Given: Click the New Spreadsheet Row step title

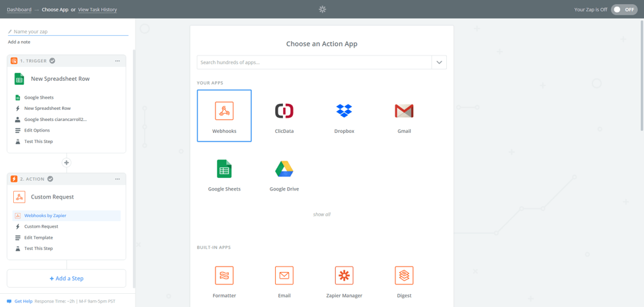Looking at the screenshot, I should 60,79.
